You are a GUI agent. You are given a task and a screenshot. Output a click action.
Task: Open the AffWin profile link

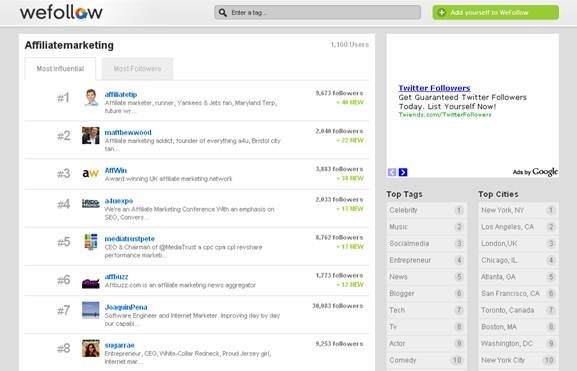click(116, 170)
